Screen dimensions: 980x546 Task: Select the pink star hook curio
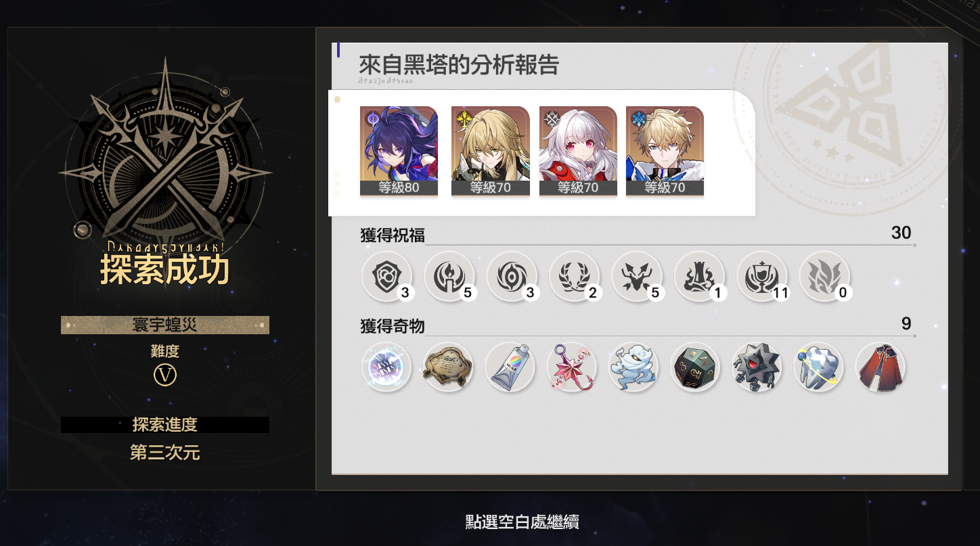coord(572,367)
